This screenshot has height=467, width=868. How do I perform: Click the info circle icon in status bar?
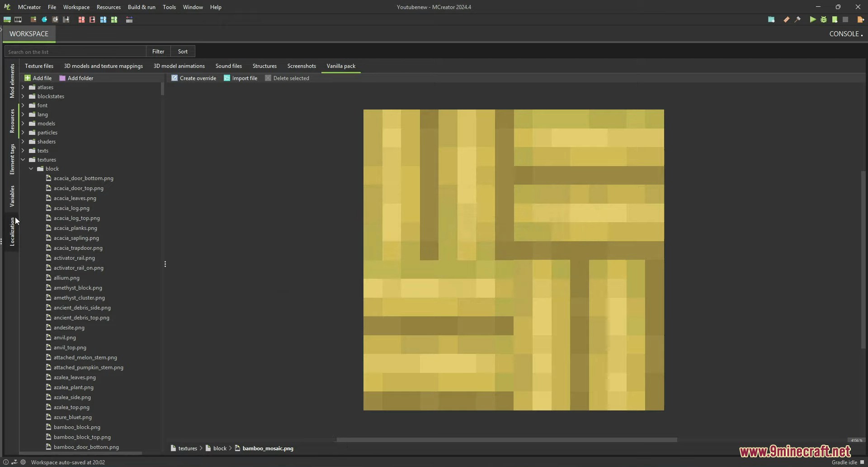pyautogui.click(x=6, y=462)
